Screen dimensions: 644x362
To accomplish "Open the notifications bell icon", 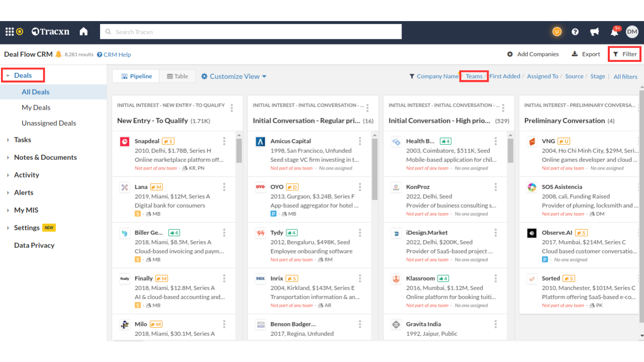I will (614, 32).
